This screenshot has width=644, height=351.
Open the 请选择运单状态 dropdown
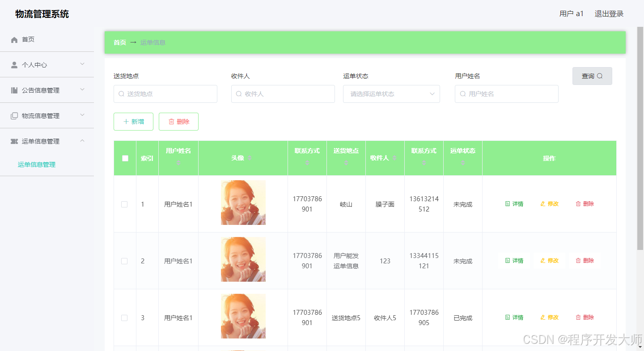391,94
